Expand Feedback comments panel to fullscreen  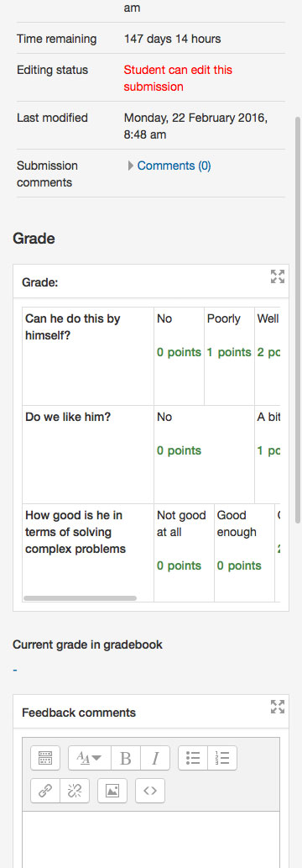coord(277,707)
